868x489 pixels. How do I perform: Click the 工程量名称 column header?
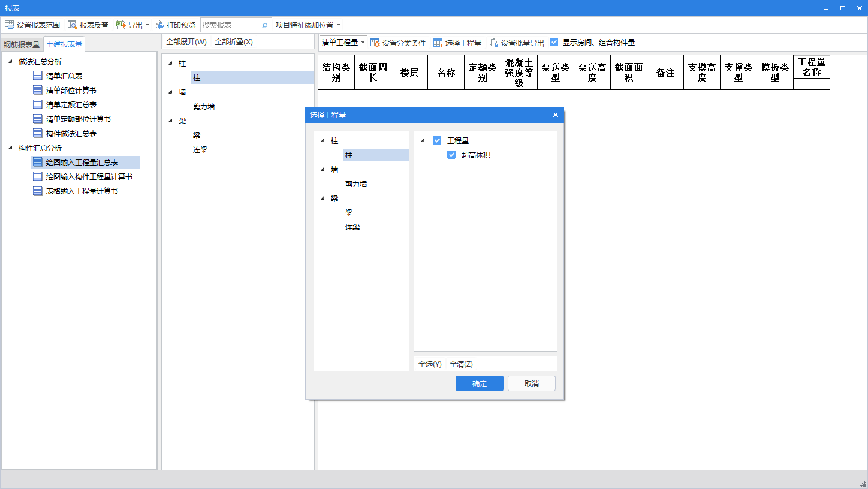[812, 67]
